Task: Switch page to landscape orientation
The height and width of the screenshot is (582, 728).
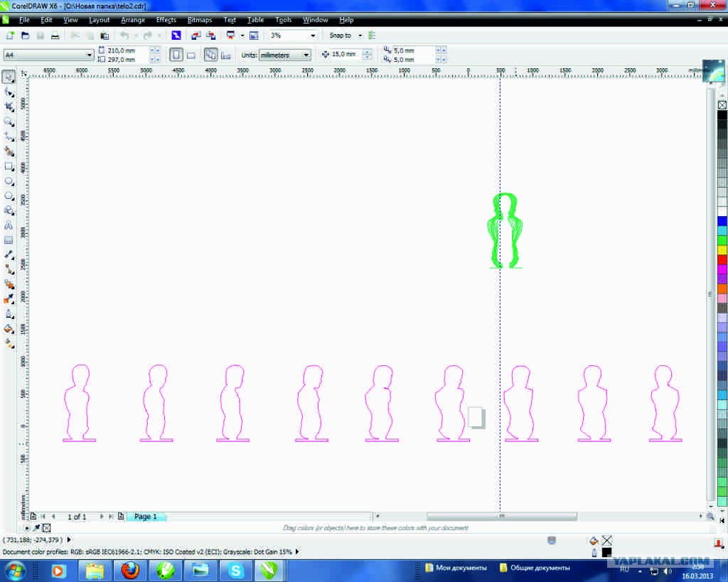Action: (x=191, y=55)
